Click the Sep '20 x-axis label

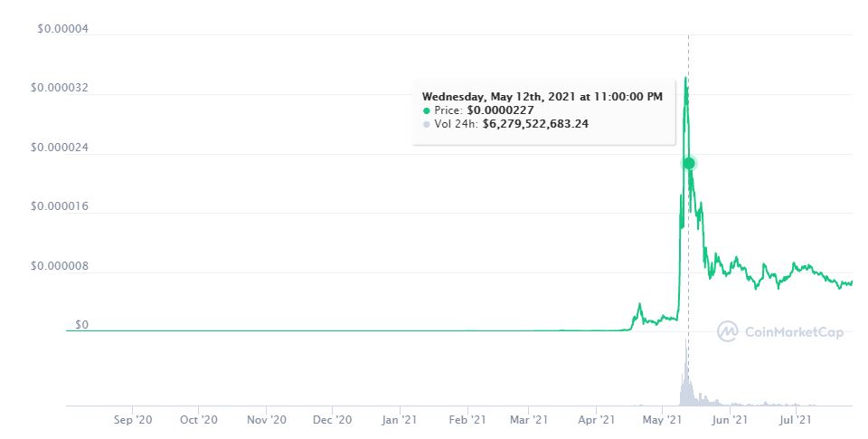132,420
